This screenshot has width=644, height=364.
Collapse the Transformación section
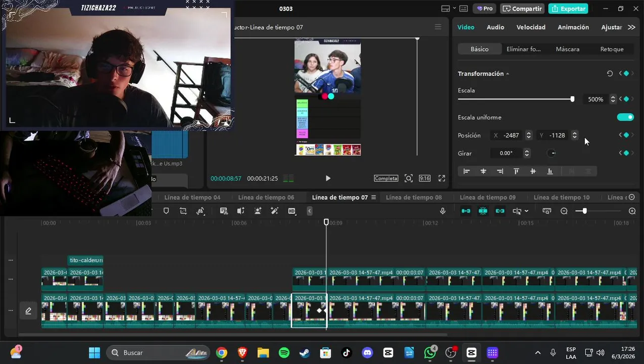pyautogui.click(x=508, y=74)
